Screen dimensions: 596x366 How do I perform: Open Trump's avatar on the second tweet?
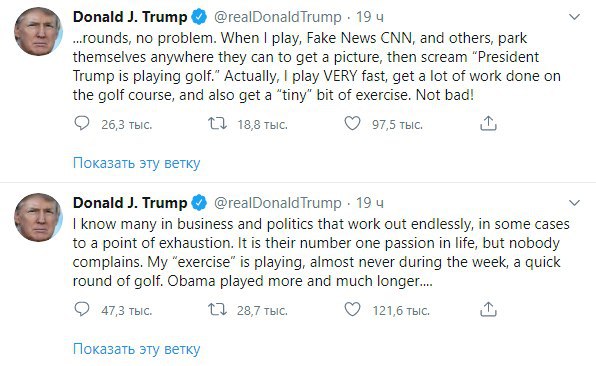click(38, 217)
